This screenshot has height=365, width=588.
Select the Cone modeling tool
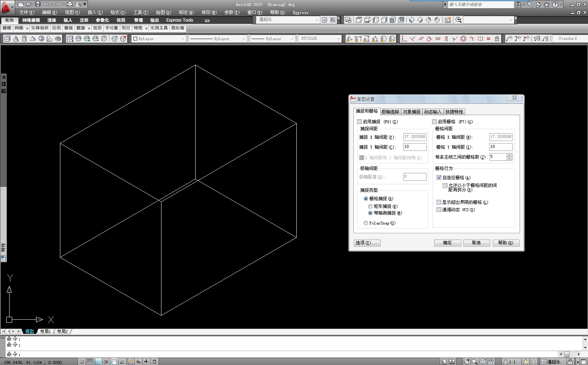[x=16, y=39]
